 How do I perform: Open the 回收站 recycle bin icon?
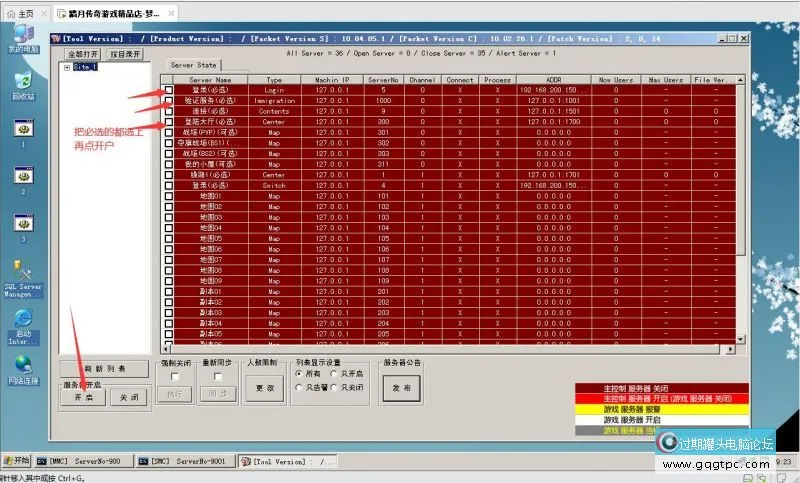23,86
